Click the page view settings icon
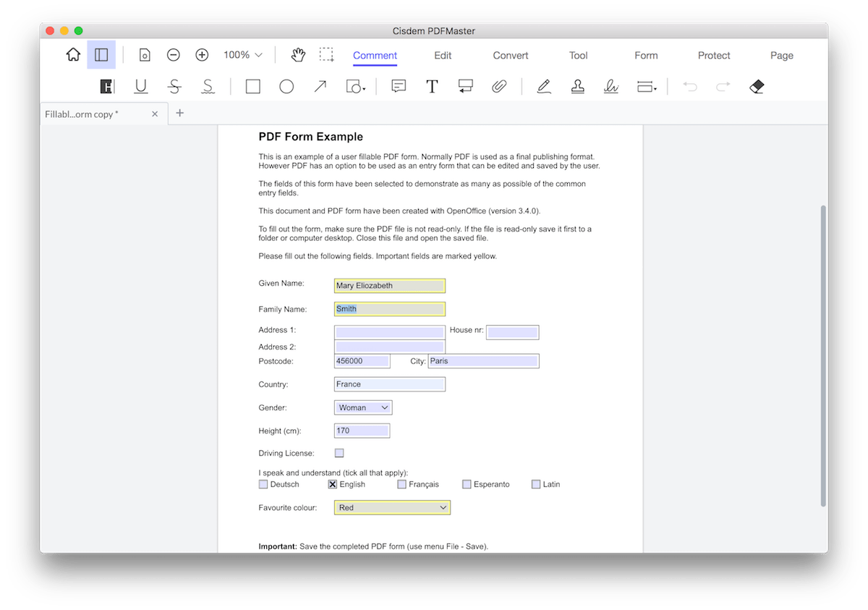 (145, 55)
